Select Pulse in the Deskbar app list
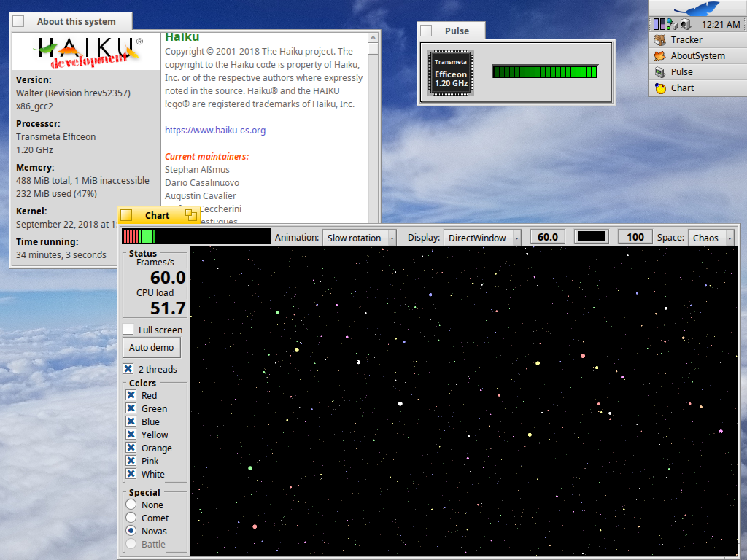 click(697, 72)
